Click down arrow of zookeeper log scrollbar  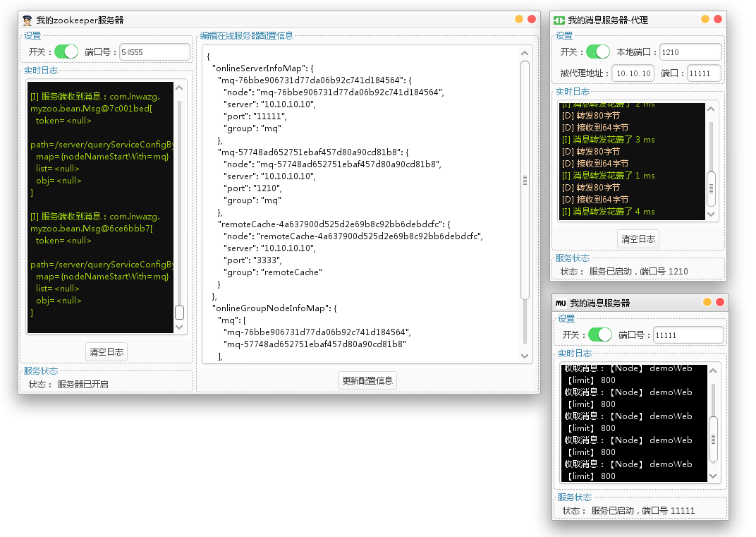click(x=179, y=327)
